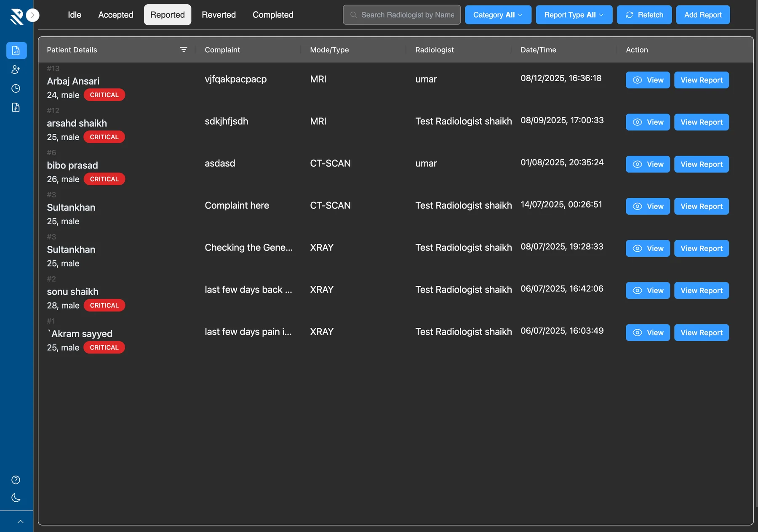View Akram sayyed's case with eye button
Screen dimensions: 758x532
click(648, 332)
